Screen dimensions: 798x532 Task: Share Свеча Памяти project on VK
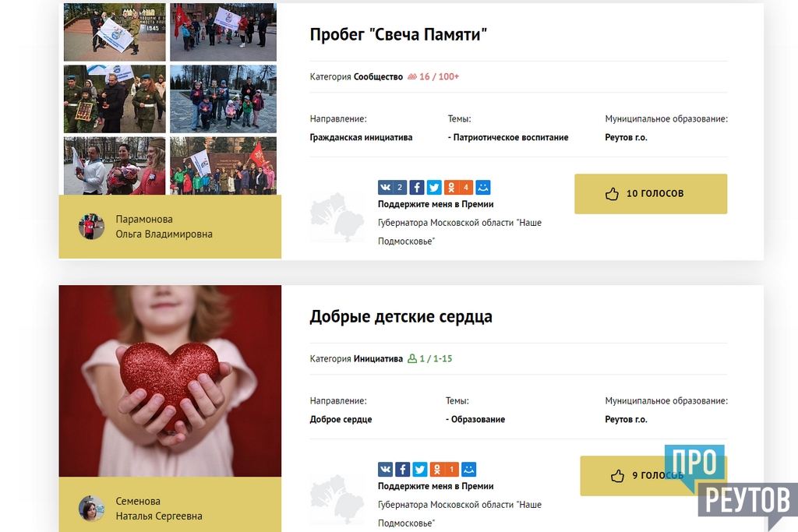pos(392,187)
